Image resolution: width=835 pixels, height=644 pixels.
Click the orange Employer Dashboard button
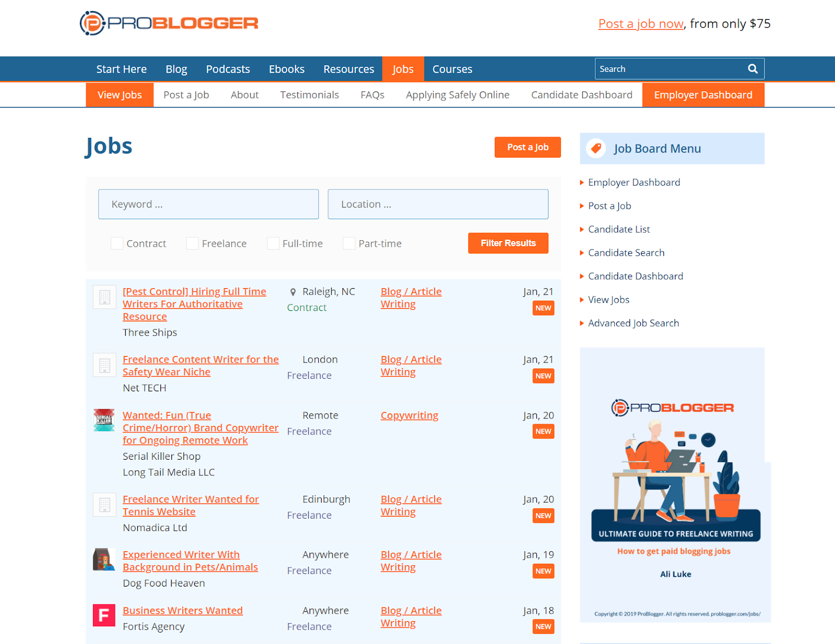point(703,95)
